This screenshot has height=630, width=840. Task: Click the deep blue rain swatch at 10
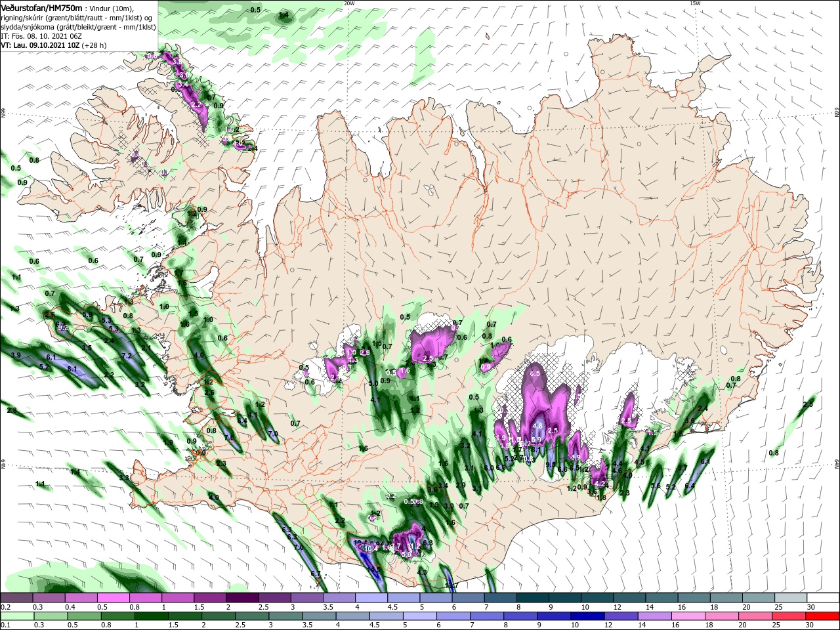point(588,616)
